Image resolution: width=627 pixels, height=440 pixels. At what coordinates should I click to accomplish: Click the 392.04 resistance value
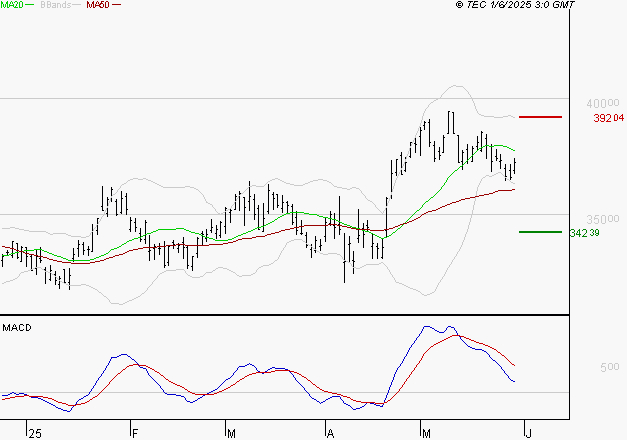tap(609, 118)
